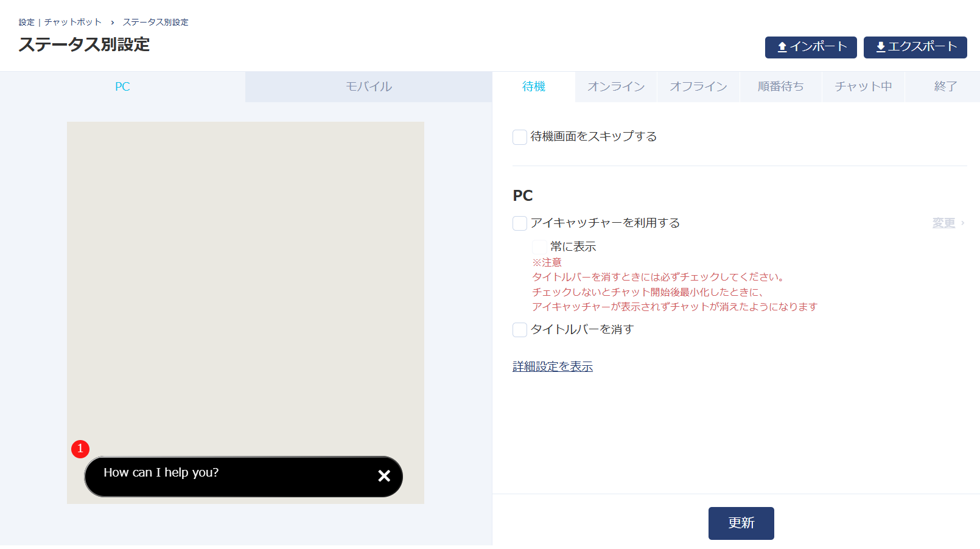Enable 待機画面をスキップする checkbox
Viewport: 980px width, 549px height.
click(520, 137)
